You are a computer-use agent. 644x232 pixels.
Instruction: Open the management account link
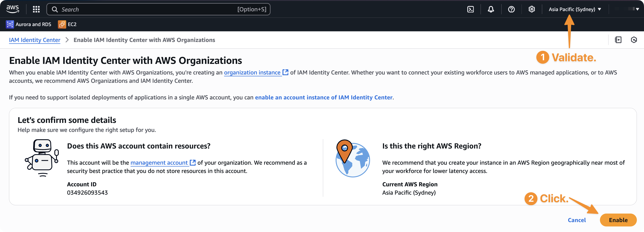(159, 163)
